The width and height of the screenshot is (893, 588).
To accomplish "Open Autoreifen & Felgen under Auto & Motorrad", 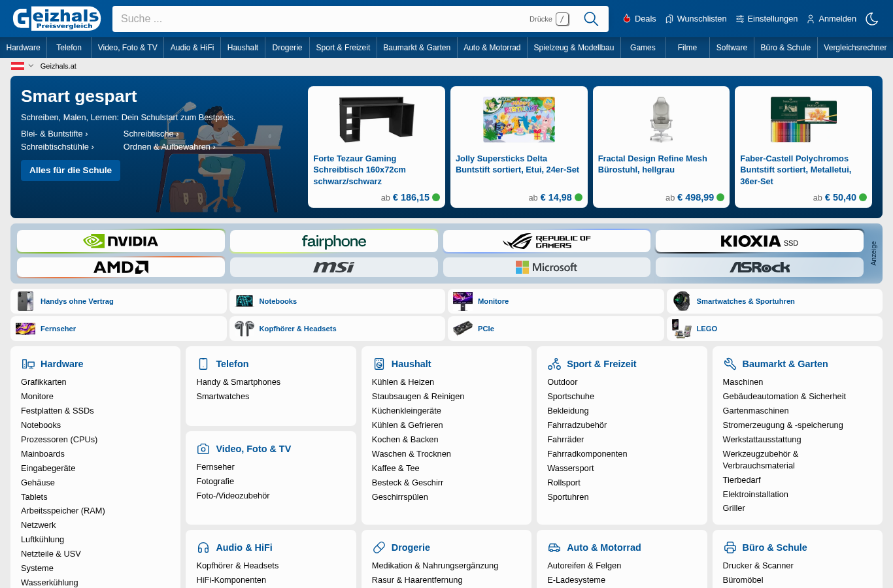I will (584, 566).
